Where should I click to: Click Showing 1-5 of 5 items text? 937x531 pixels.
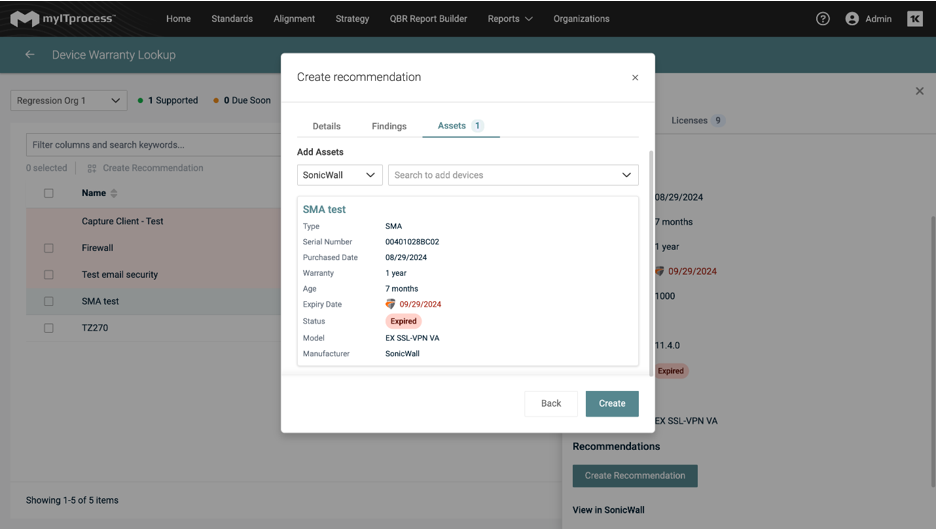pyautogui.click(x=72, y=501)
